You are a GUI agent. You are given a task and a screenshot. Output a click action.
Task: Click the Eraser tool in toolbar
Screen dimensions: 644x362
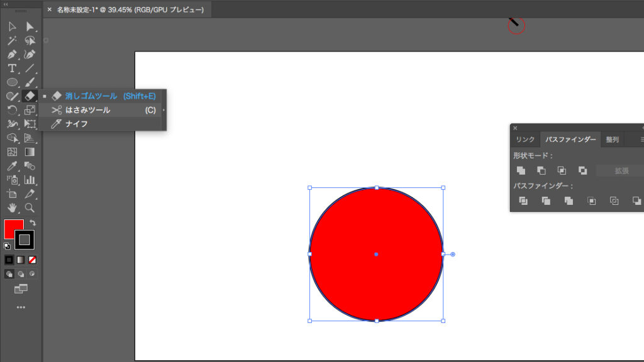(30, 96)
